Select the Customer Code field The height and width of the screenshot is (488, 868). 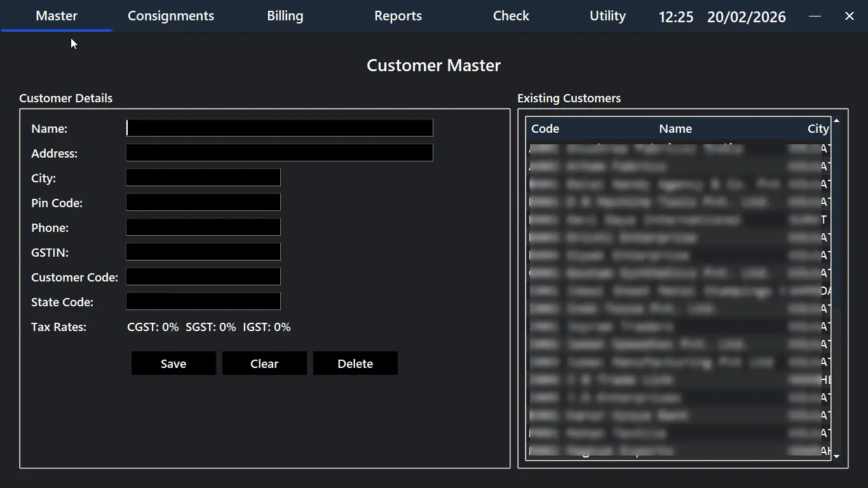point(203,277)
